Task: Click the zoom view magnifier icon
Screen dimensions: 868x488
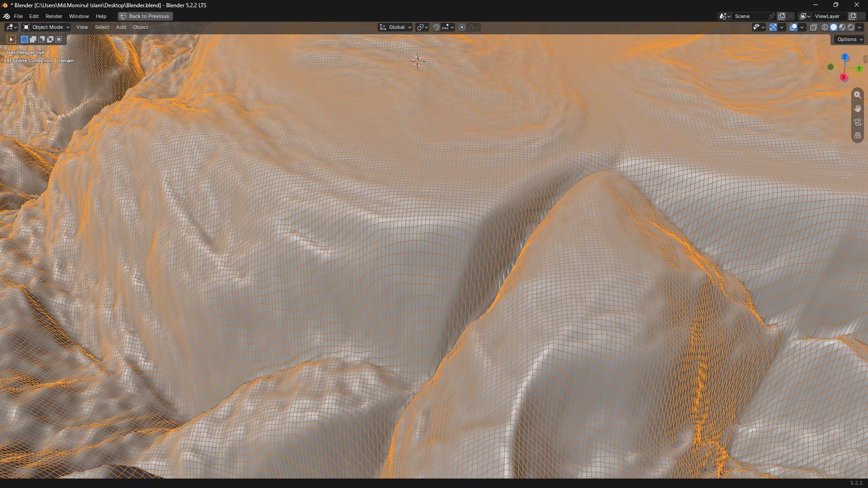Action: tap(857, 95)
